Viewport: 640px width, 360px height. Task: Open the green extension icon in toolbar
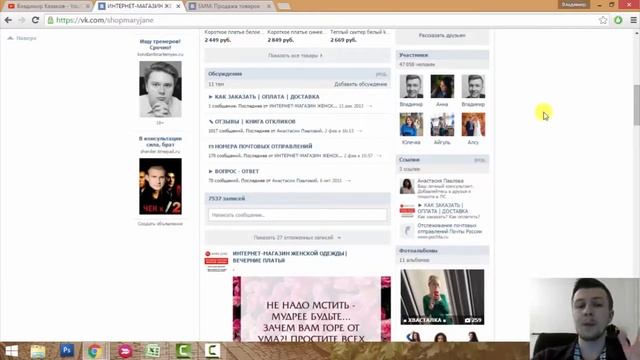pos(618,20)
